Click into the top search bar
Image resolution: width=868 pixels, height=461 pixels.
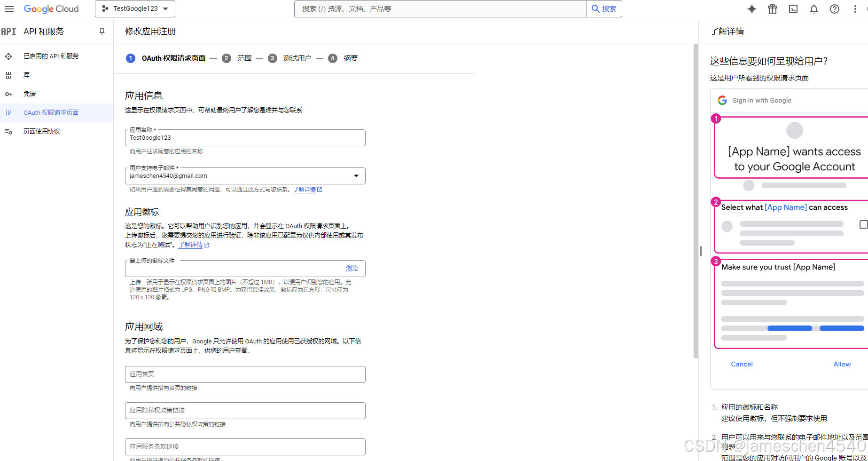(x=440, y=9)
